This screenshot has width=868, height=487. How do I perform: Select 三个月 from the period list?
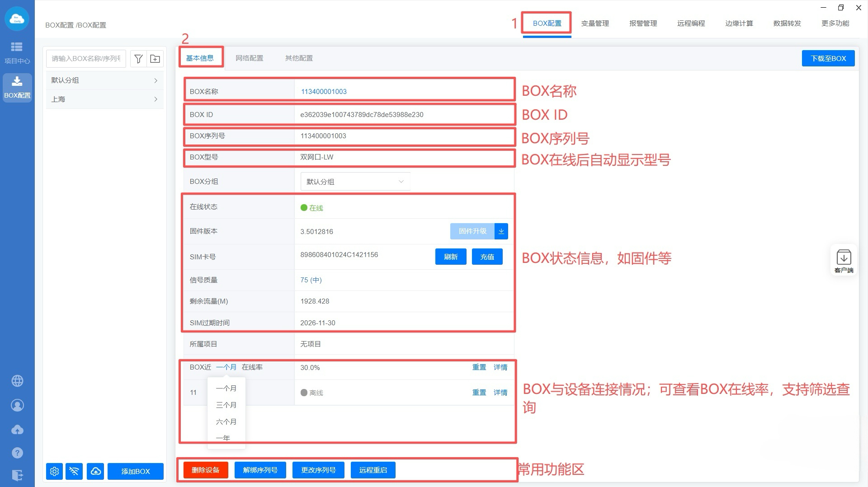point(226,405)
